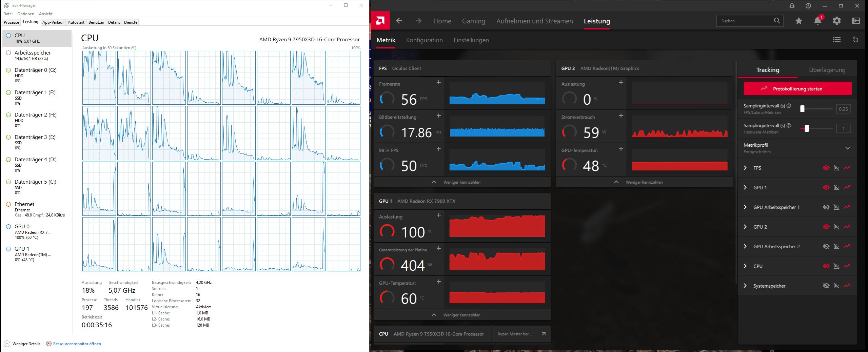Viewport: 868px width, 352px height.
Task: Show GPU Arbeitsspeicher 2 via its eye icon
Action: click(x=826, y=246)
